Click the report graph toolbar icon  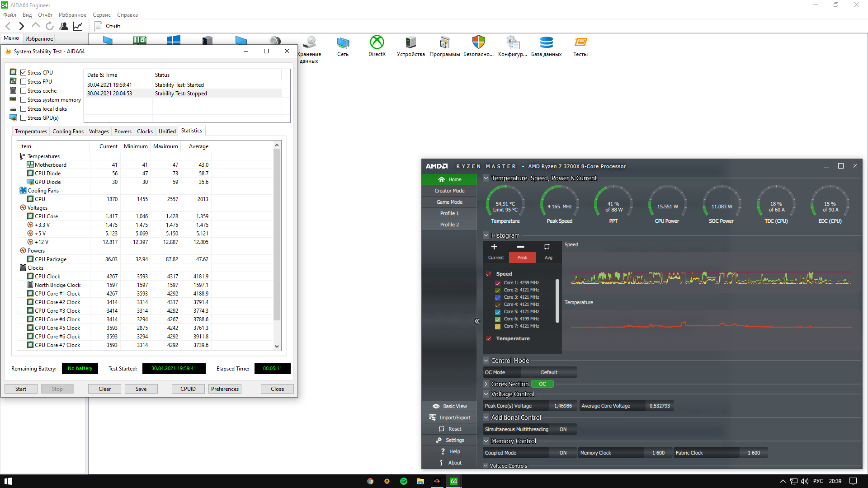pos(78,26)
